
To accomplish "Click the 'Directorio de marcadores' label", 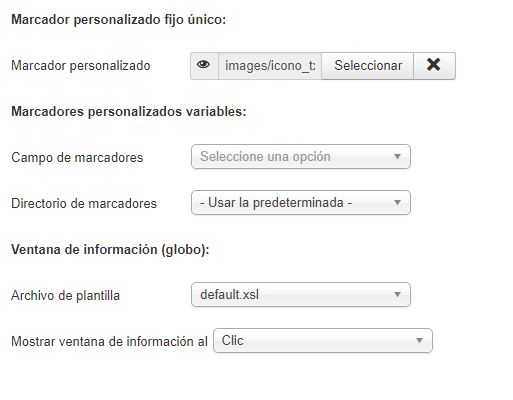I will point(84,203).
